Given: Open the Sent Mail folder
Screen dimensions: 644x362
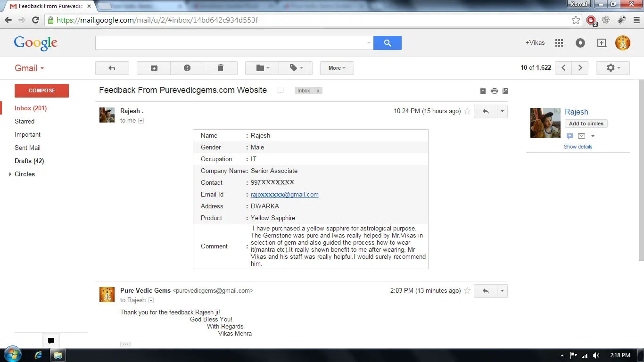Looking at the screenshot, I should (x=27, y=148).
